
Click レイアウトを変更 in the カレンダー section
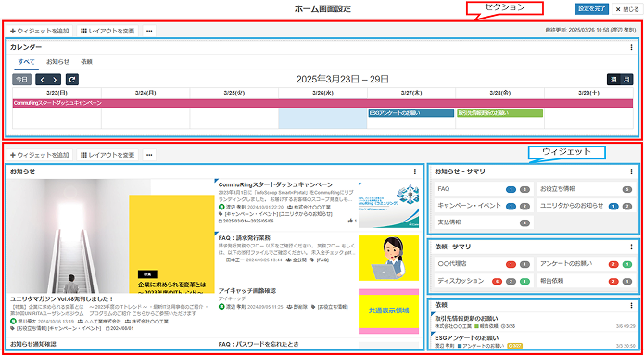point(107,31)
